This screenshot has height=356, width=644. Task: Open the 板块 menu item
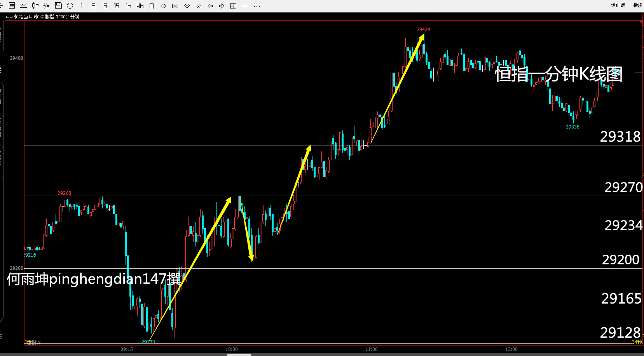pos(638,5)
